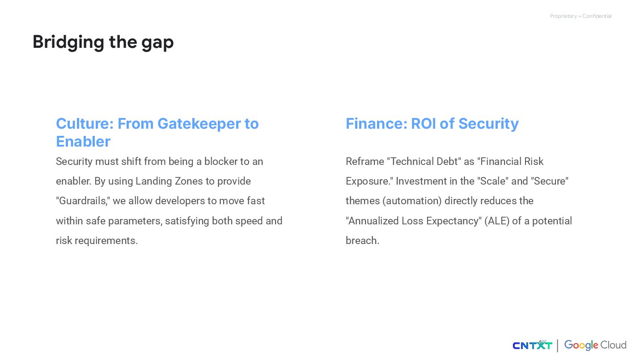
Task: Click the vertical divider between the logos
Action: pyautogui.click(x=557, y=345)
